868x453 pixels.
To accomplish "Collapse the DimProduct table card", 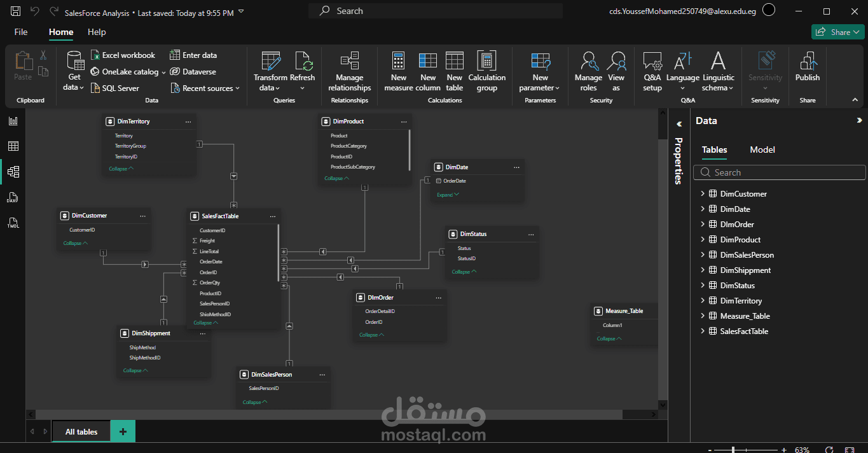I will coord(336,178).
